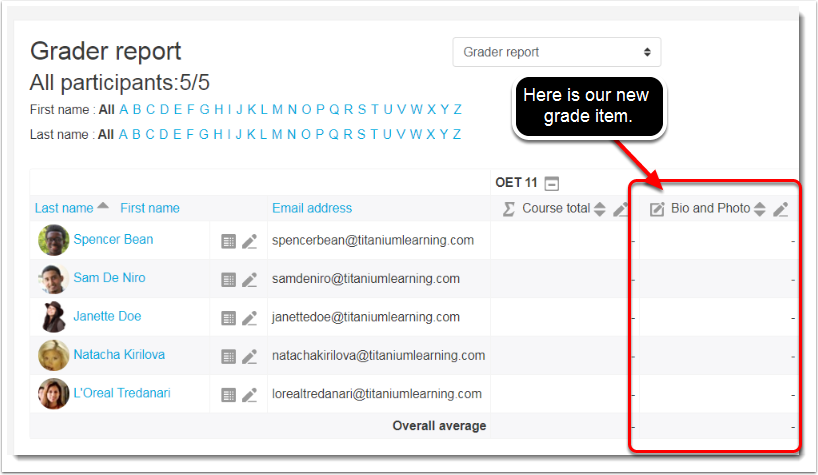Click the Bio and Photo edit pencil icon

point(780,209)
